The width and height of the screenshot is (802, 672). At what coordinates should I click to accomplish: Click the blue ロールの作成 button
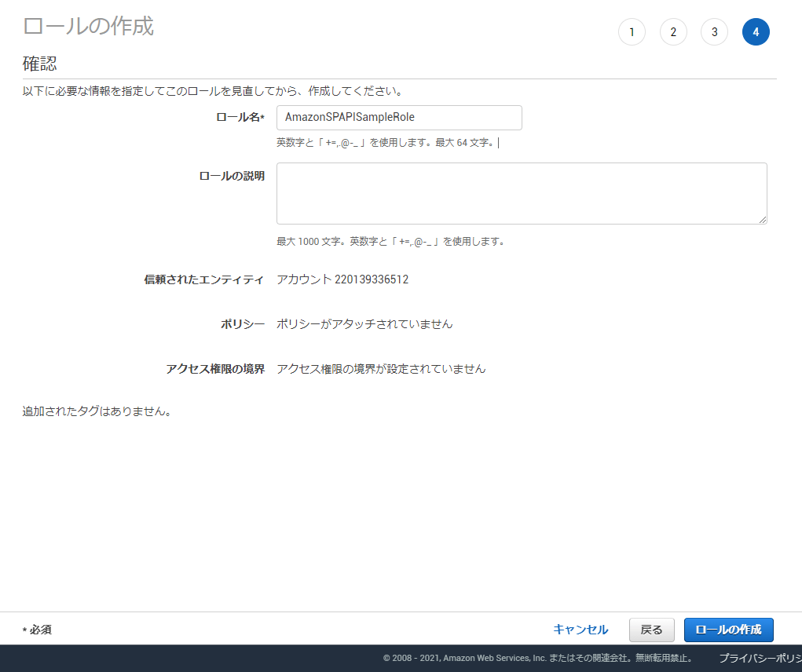(728, 630)
